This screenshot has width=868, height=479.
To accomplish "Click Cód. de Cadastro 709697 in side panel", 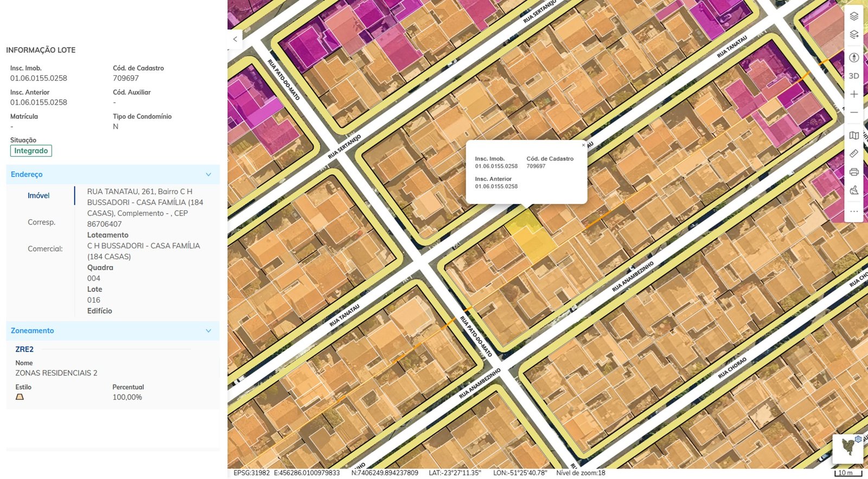I will [126, 78].
